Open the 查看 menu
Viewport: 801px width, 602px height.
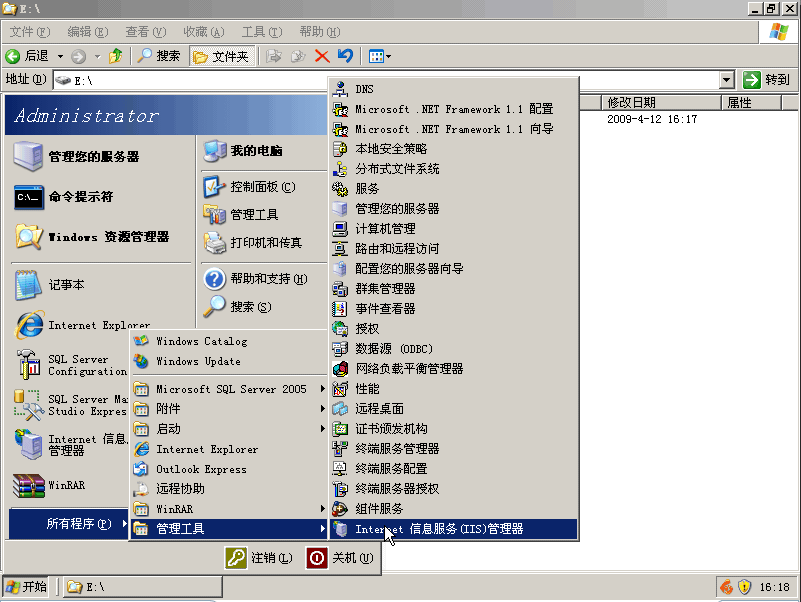click(x=146, y=32)
